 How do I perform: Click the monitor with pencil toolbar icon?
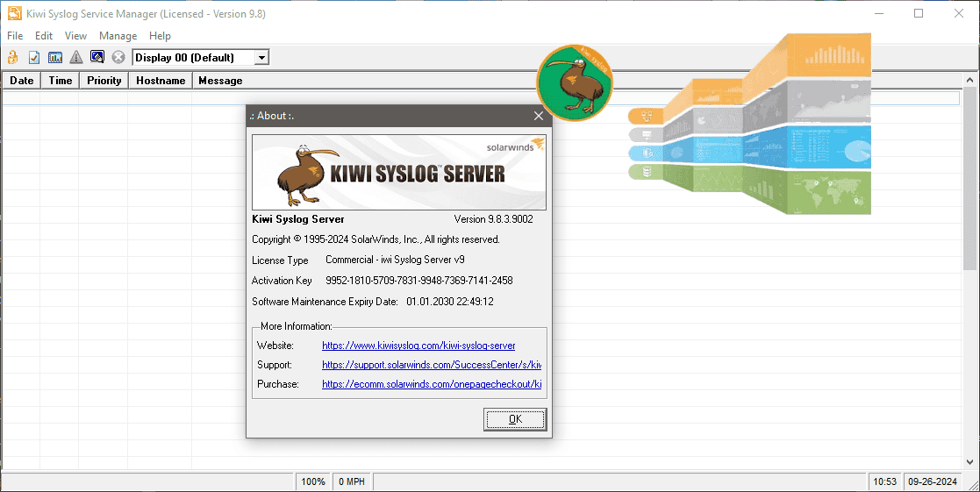97,58
